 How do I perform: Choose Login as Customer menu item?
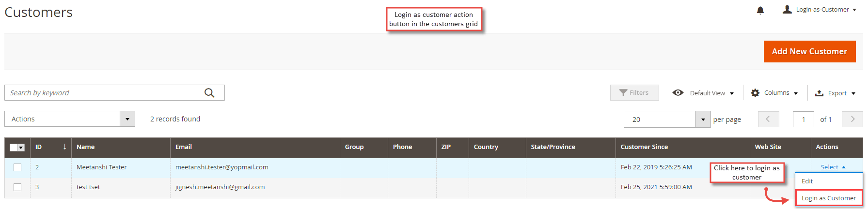tap(829, 198)
